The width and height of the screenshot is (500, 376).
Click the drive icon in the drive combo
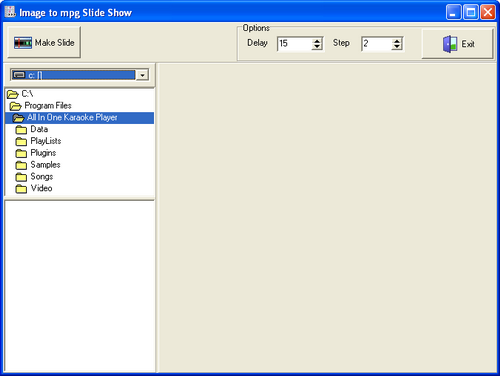point(19,75)
